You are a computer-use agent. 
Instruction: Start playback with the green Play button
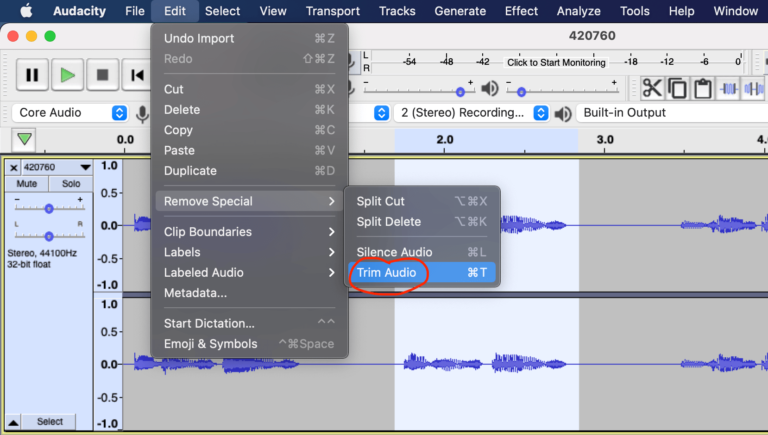point(68,75)
